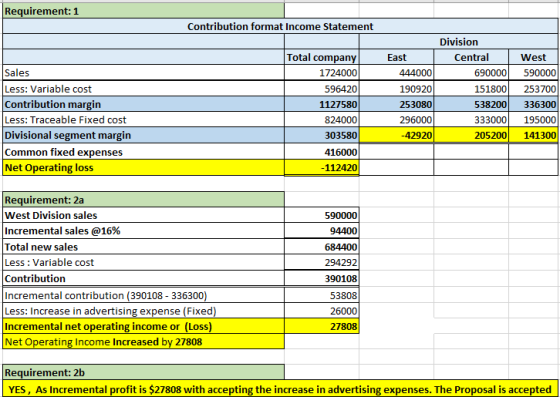
Task: Select advertising expense value 26000
Action: tap(322, 311)
